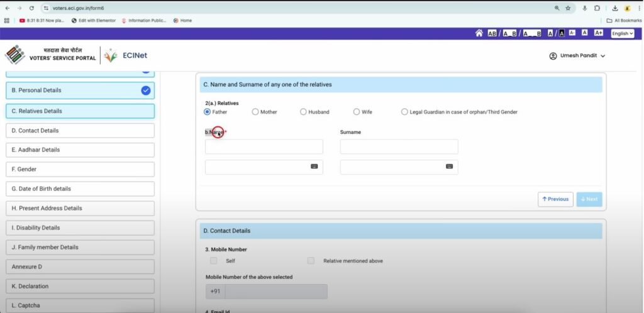Open the English language dropdown
The width and height of the screenshot is (644, 313).
(622, 34)
